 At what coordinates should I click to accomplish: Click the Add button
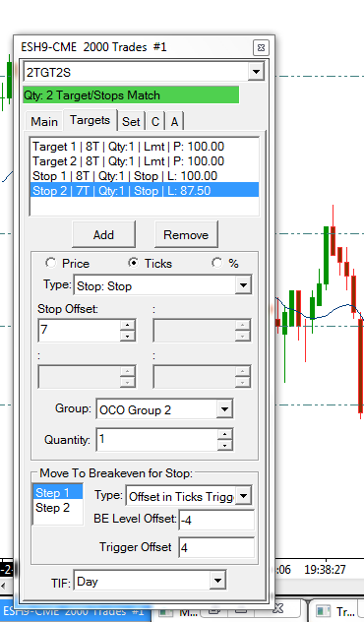pyautogui.click(x=103, y=234)
